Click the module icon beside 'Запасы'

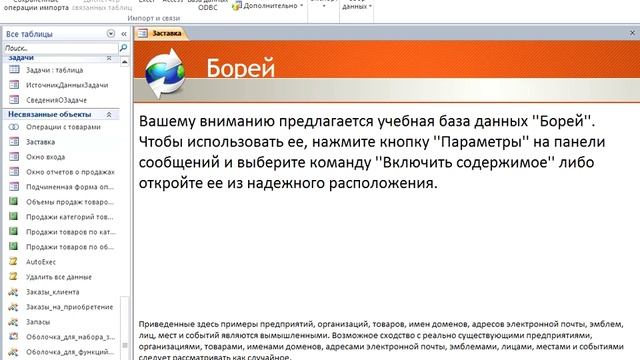pos(13,322)
